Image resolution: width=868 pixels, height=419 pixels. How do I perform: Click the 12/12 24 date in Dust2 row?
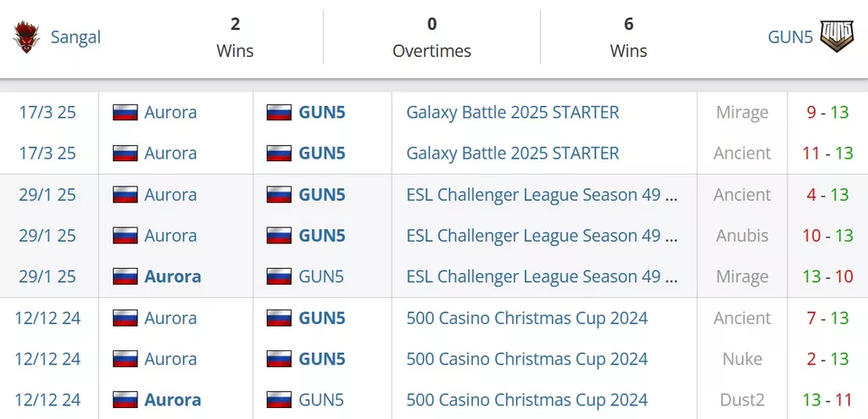coord(47,400)
